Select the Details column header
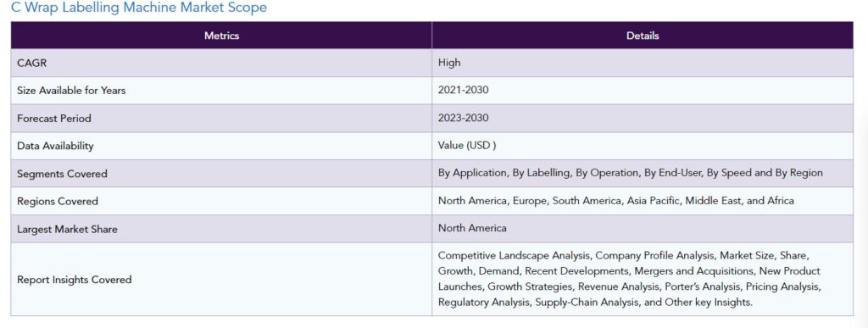This screenshot has width=868, height=328. click(x=643, y=36)
